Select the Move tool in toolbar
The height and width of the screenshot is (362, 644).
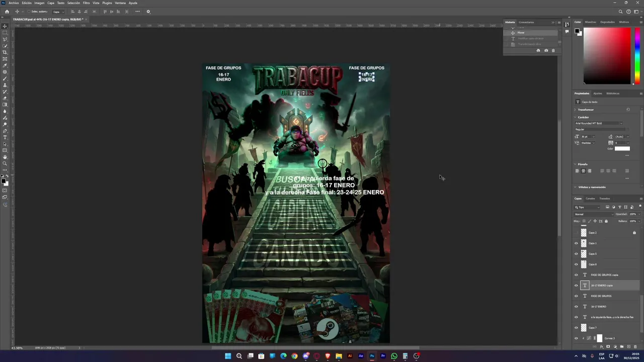tap(5, 26)
